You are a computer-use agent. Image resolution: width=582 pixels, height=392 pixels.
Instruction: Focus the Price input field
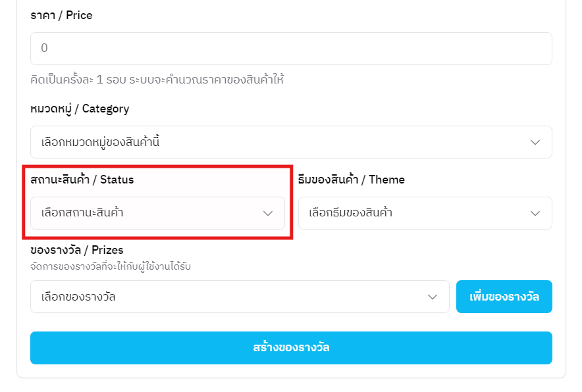(291, 49)
